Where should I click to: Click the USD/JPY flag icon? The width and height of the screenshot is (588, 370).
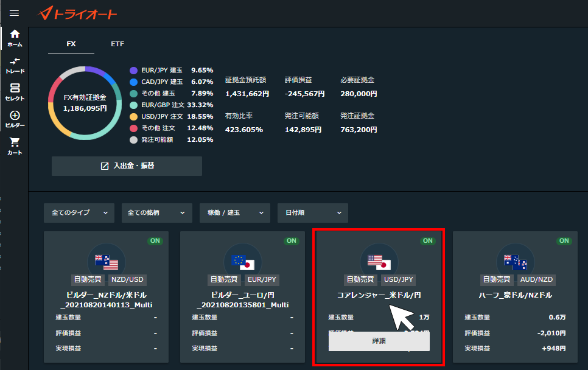(379, 262)
